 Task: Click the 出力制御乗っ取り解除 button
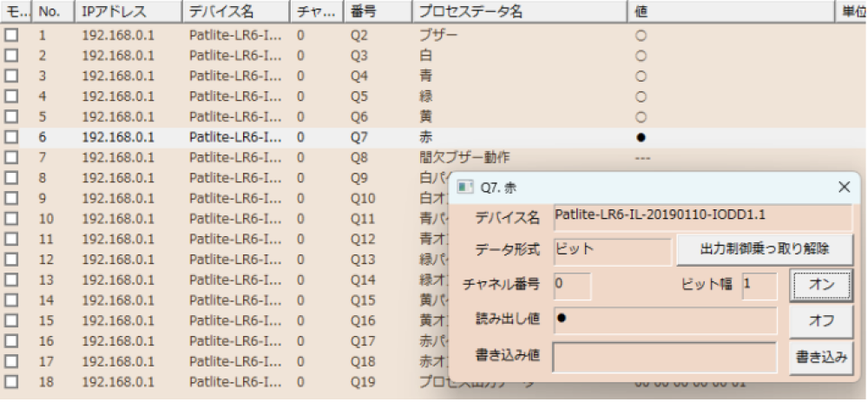pyautogui.click(x=765, y=249)
